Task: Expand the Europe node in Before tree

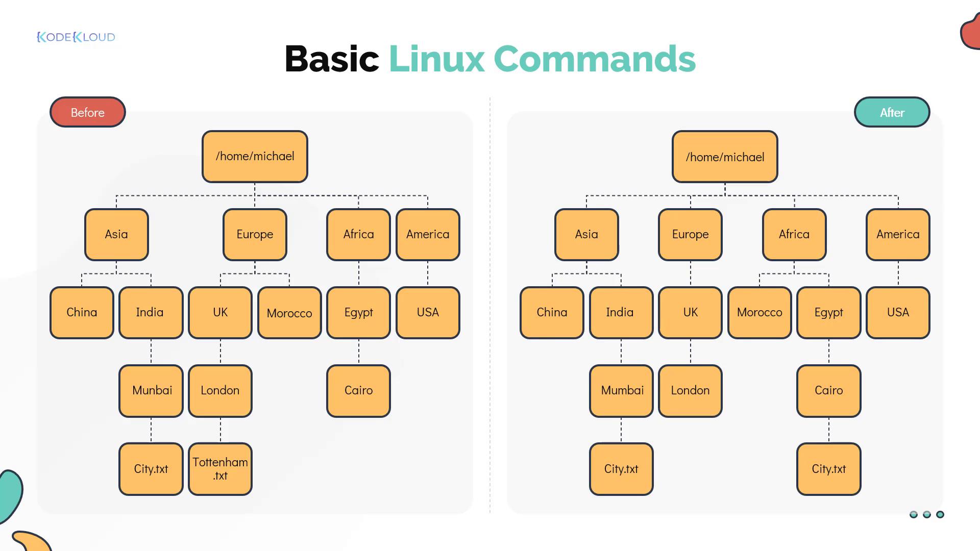Action: (254, 234)
